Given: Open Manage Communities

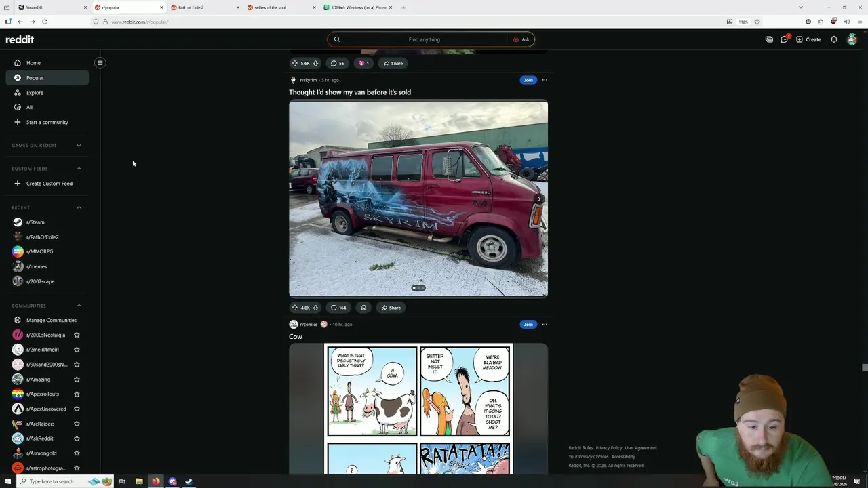Looking at the screenshot, I should click(x=47, y=320).
